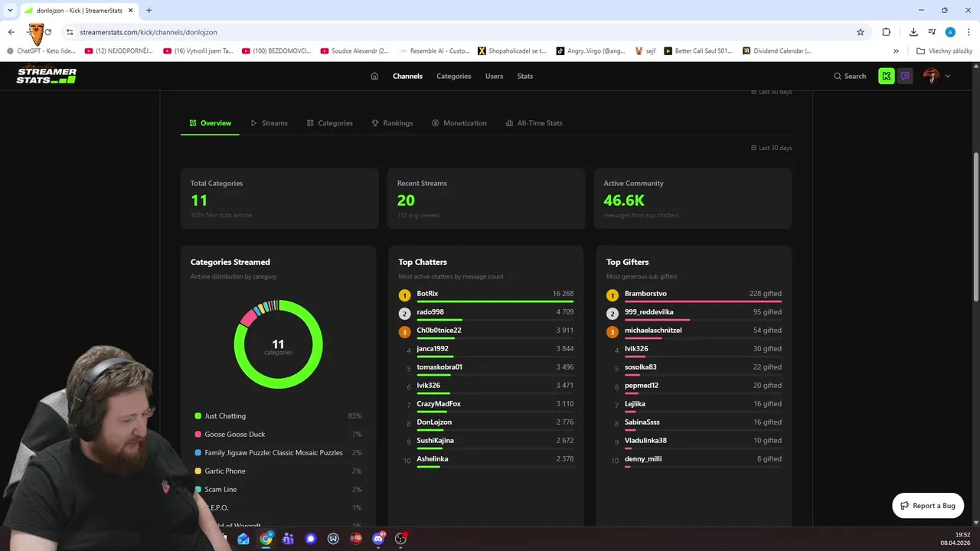
Task: Select the Streams tab
Action: [269, 123]
